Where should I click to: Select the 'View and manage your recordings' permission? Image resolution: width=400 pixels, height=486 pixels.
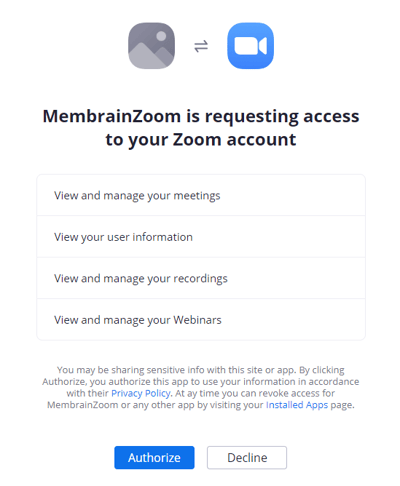pyautogui.click(x=201, y=278)
